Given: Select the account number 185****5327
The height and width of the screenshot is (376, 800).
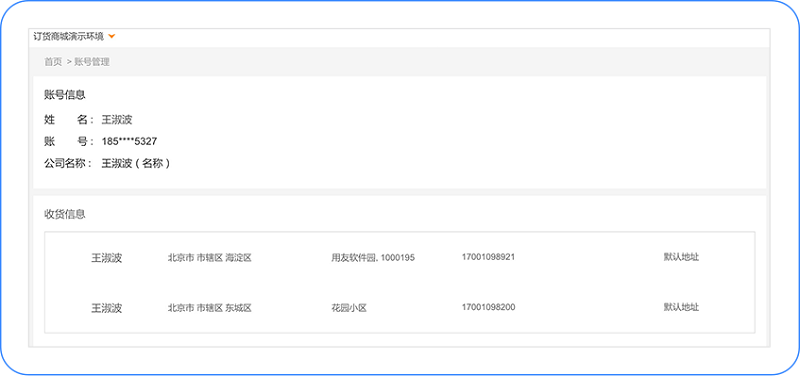Looking at the screenshot, I should click(130, 141).
